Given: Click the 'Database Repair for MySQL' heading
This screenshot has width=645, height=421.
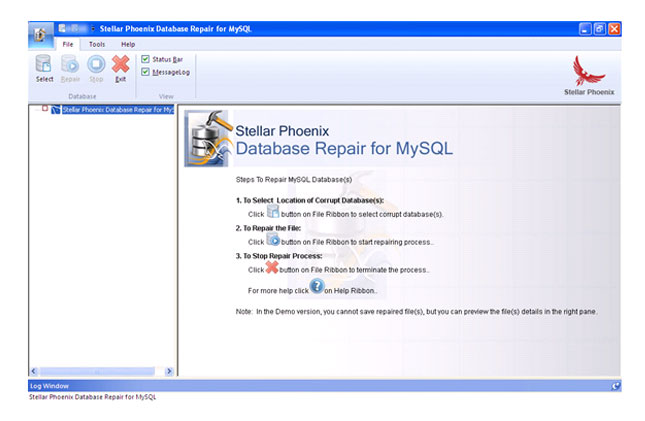Looking at the screenshot, I should 344,148.
